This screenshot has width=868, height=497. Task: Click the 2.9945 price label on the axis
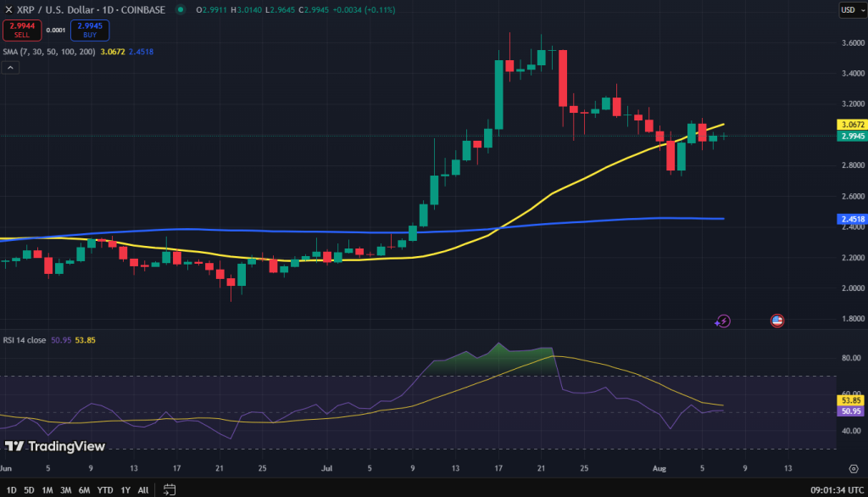click(x=851, y=135)
